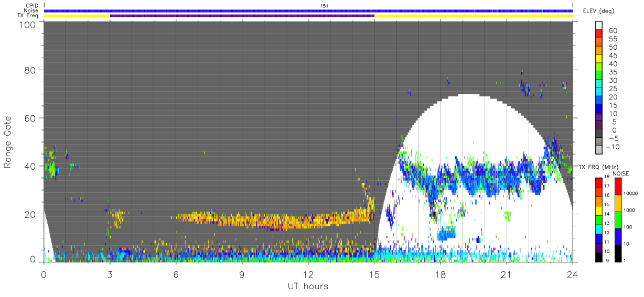Pick the red swatch in ELEV colorbar

click(599, 34)
